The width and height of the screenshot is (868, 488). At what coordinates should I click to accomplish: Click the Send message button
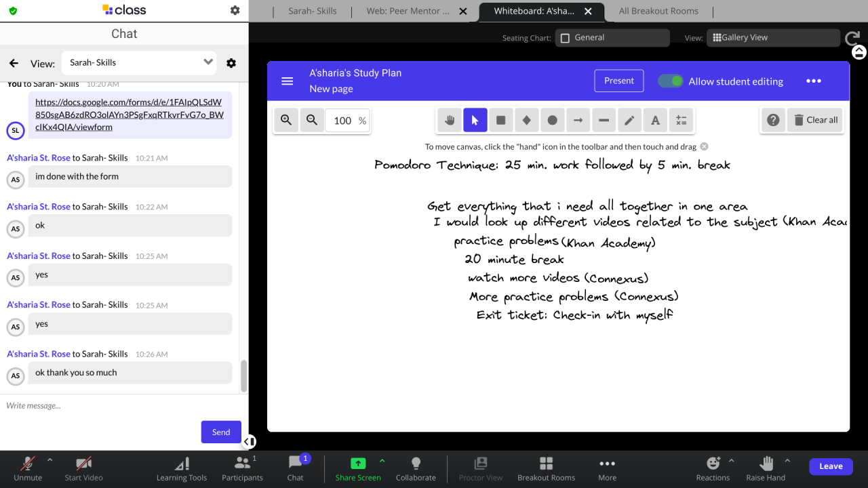(221, 432)
